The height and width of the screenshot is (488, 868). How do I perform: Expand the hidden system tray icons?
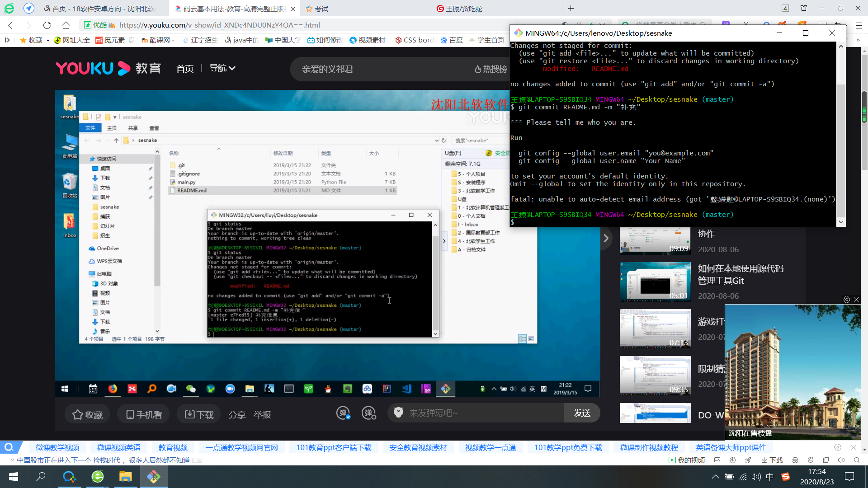point(715,477)
